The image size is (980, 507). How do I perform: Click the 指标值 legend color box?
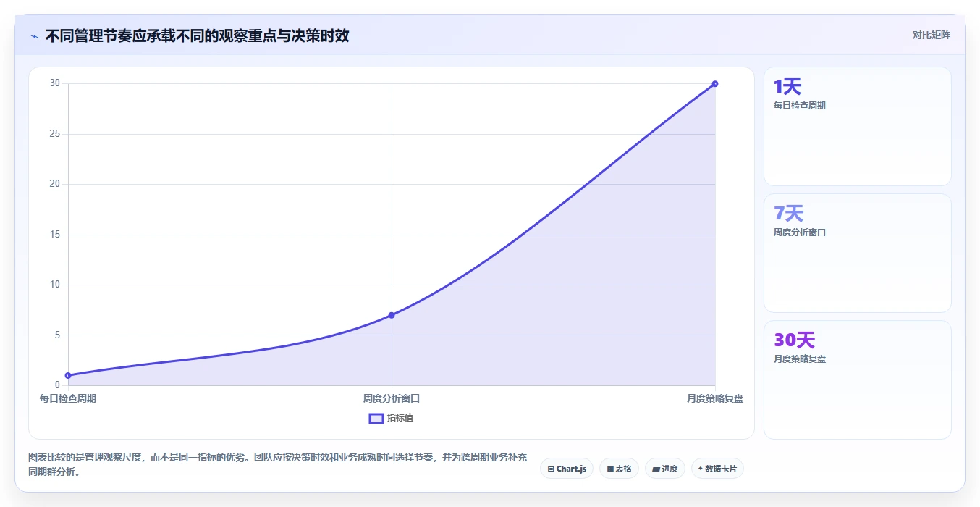376,418
